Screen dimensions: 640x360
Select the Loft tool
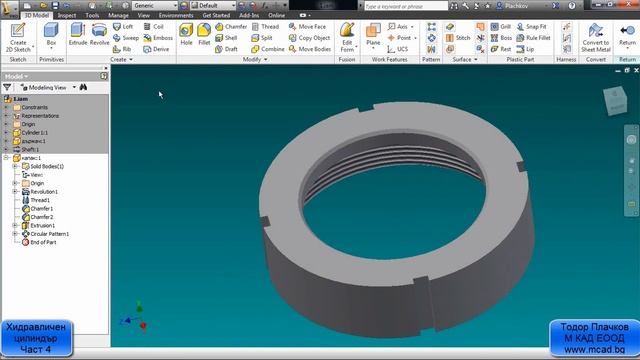point(123,27)
